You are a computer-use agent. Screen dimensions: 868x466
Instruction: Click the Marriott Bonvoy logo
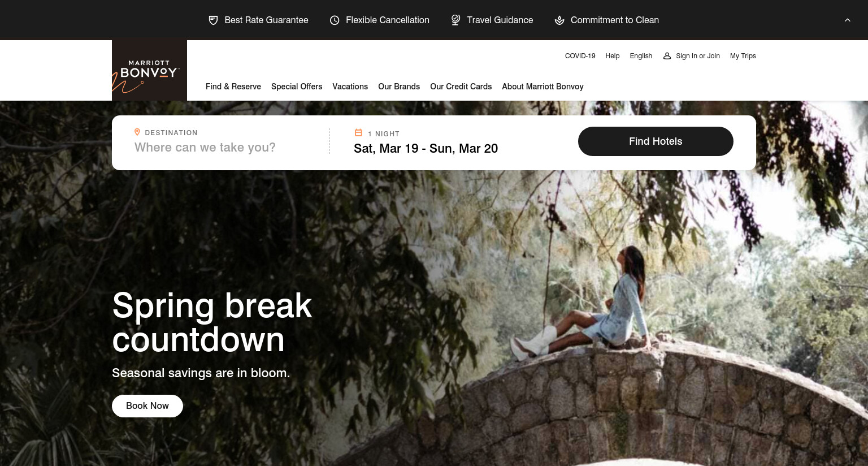[149, 70]
